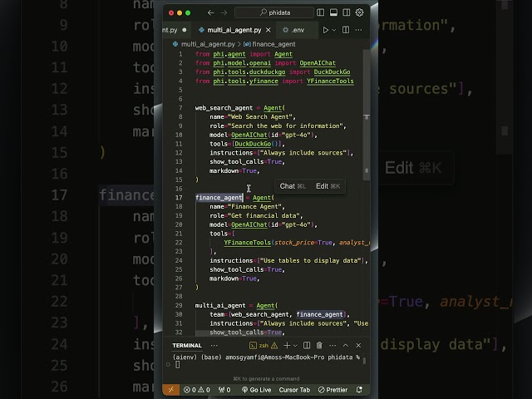Click "Get financial data" string on line 19
Image resolution: width=532 pixels, height=399 pixels.
[x=264, y=216]
